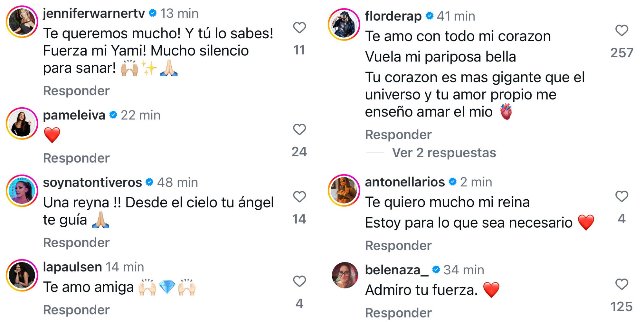The width and height of the screenshot is (644, 322).
Task: Tap heart on pameleiva's comment
Action: point(299,129)
